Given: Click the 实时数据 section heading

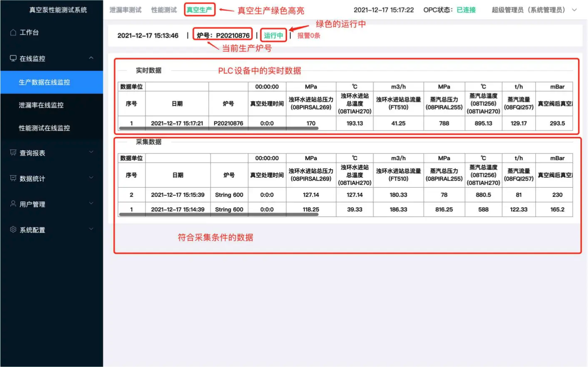Looking at the screenshot, I should click(x=148, y=70).
